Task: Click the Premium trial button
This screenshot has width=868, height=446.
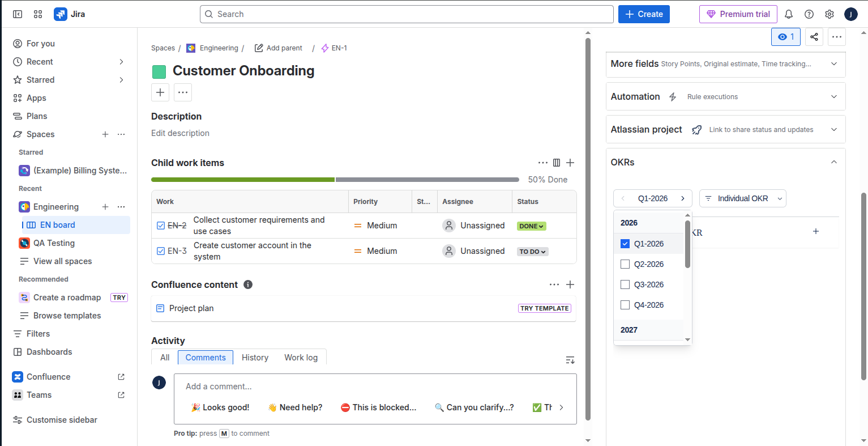Action: click(738, 14)
